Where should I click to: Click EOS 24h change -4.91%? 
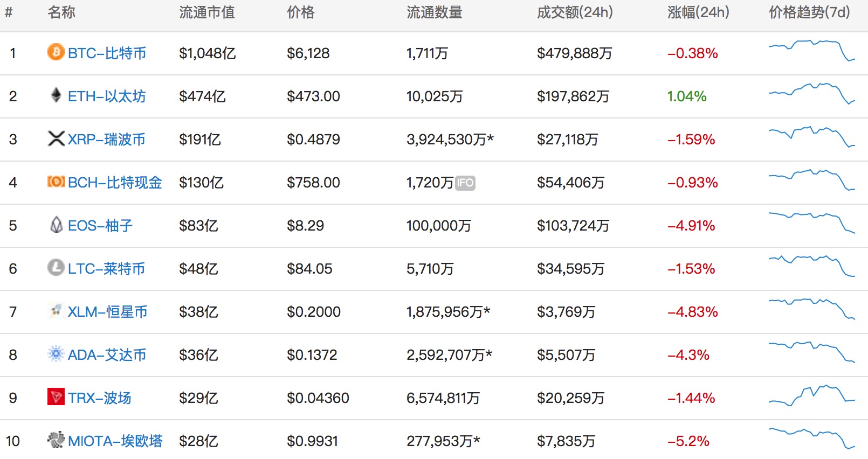tap(691, 226)
